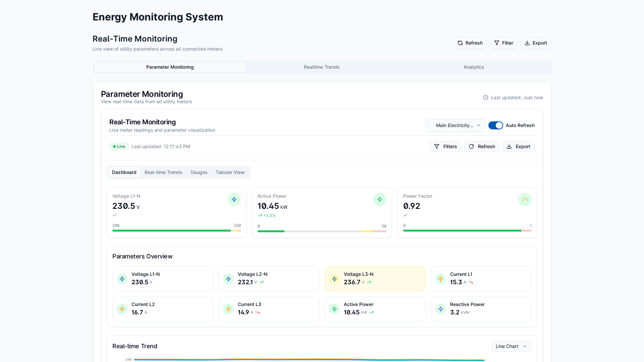Click the Current L3 value 14.9
This screenshot has width=644, height=362.
tap(243, 312)
